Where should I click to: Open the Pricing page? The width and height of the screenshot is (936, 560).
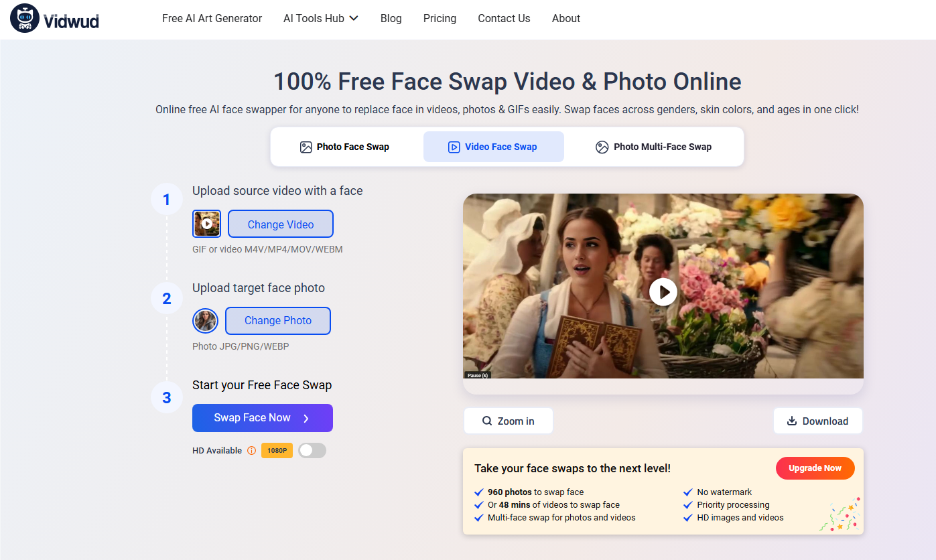tap(440, 19)
